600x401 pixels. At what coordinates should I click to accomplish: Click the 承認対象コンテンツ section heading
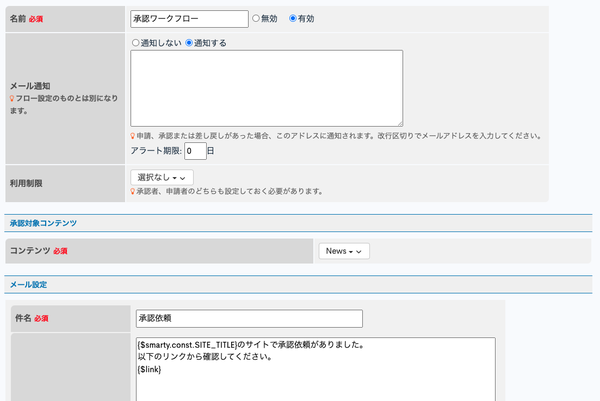point(43,223)
